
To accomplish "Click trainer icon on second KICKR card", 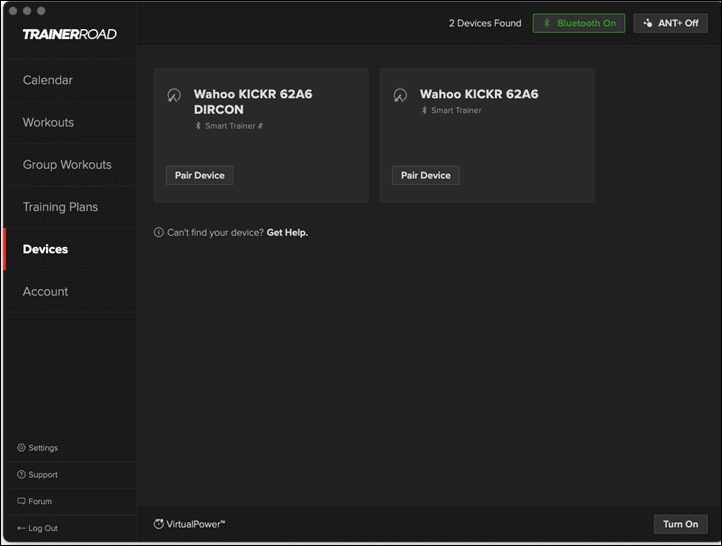I will click(400, 95).
